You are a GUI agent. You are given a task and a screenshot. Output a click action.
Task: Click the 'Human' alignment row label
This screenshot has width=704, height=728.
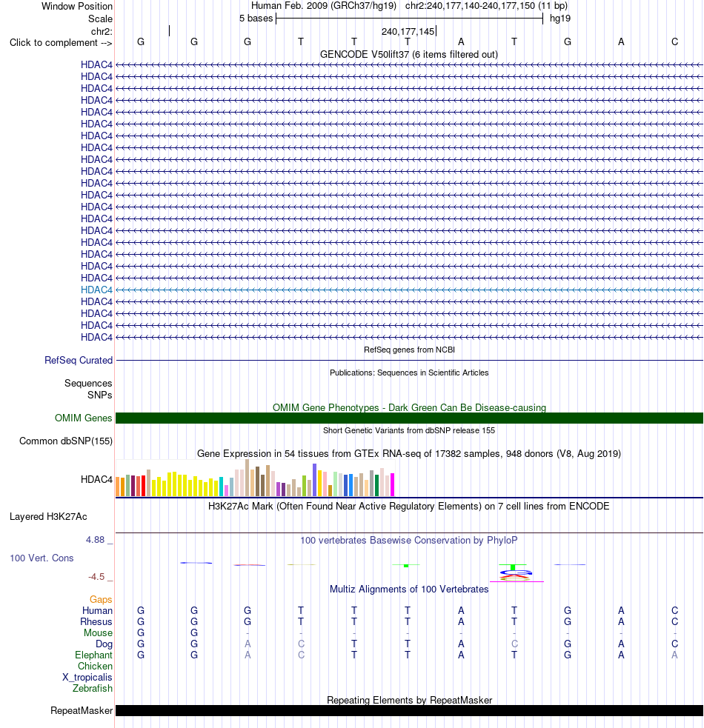(98, 610)
